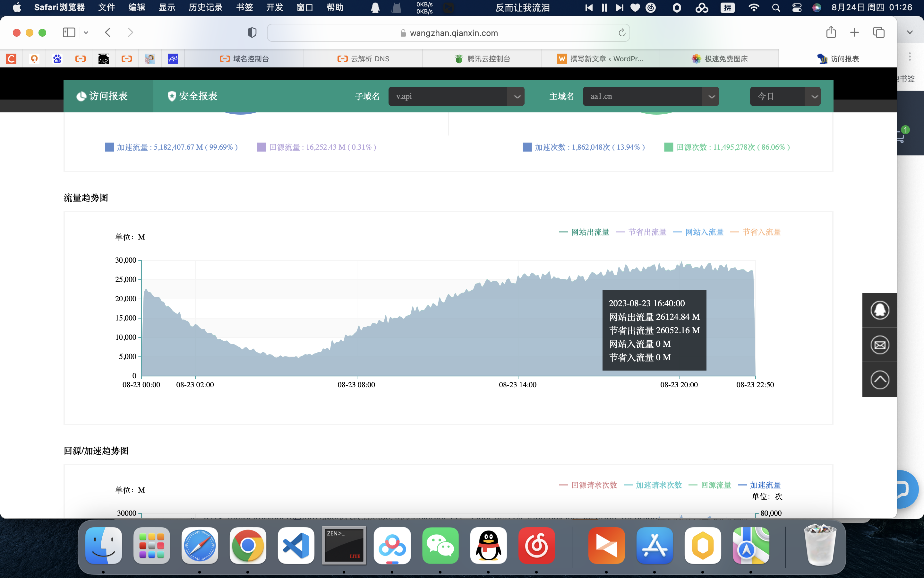This screenshot has height=578, width=924.
Task: Open Trash from the Dock
Action: coord(820,546)
